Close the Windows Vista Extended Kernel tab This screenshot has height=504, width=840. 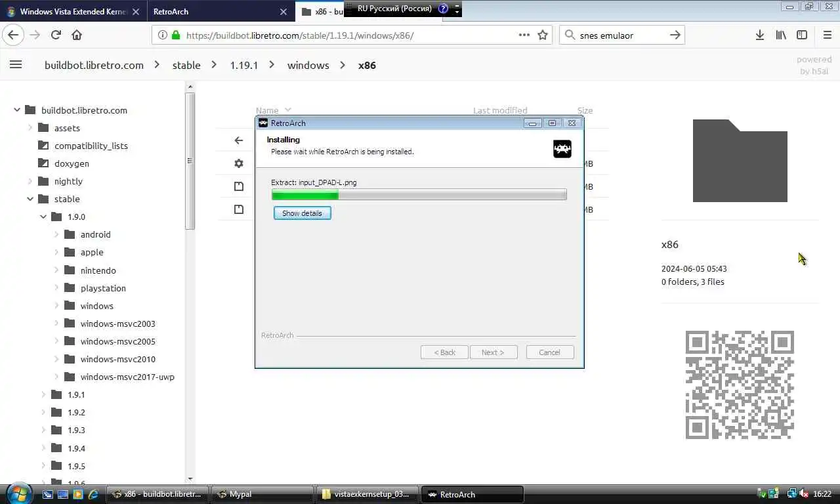[x=136, y=12]
